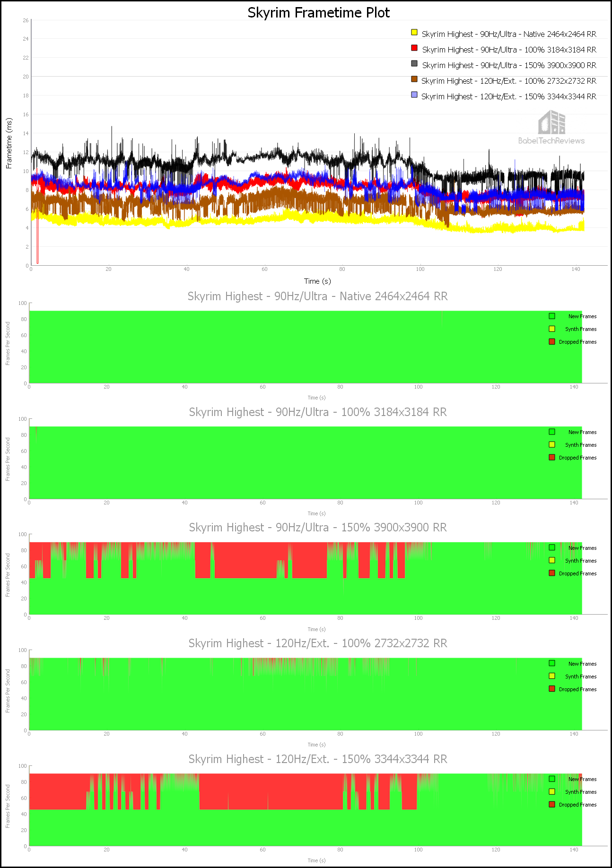Click green New Frames swatch in 100% 3184x3184 chart
Screen dimensions: 612x868
coord(552,432)
